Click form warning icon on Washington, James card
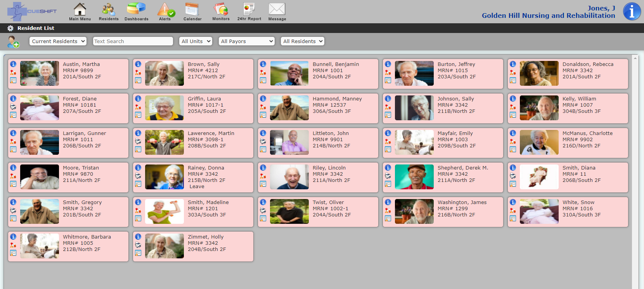 coord(388,218)
